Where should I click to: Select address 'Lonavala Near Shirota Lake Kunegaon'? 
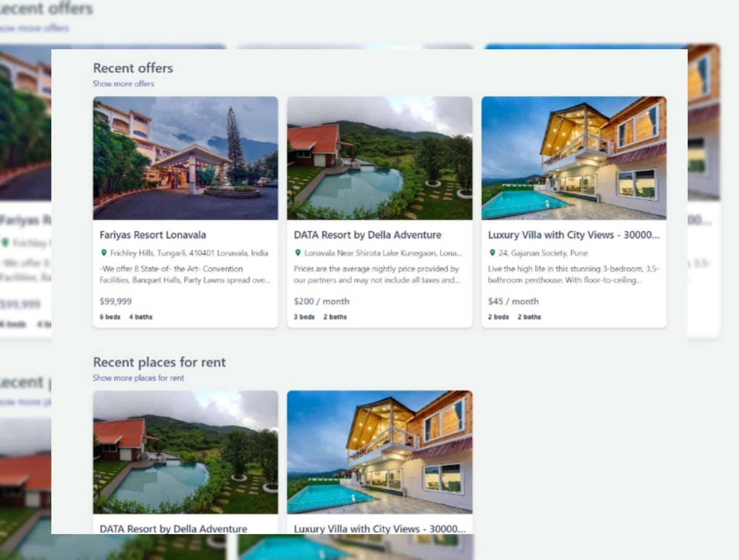coord(383,253)
